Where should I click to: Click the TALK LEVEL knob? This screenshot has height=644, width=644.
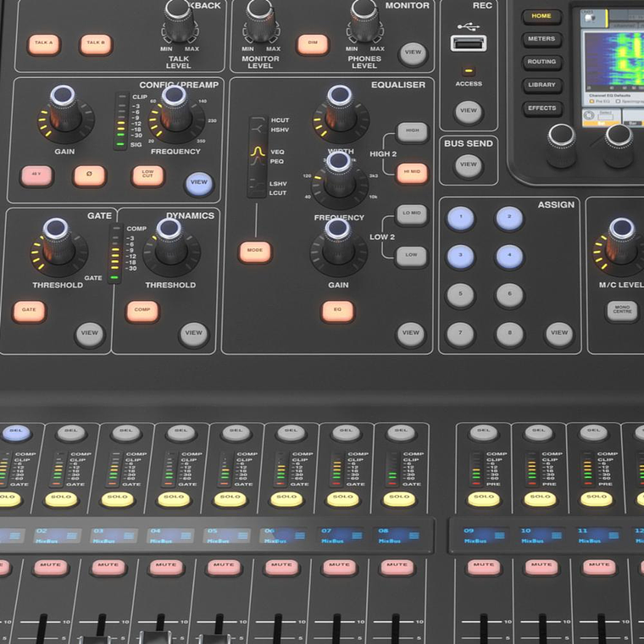click(x=179, y=20)
